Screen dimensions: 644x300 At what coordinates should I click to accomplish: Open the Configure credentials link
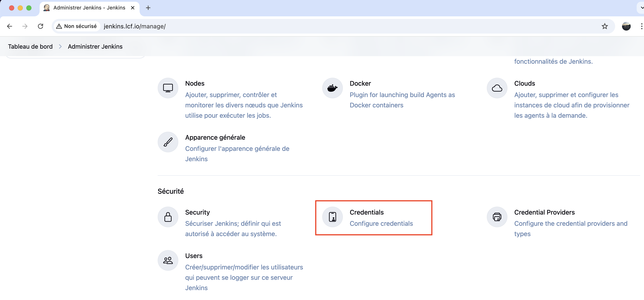coord(381,223)
